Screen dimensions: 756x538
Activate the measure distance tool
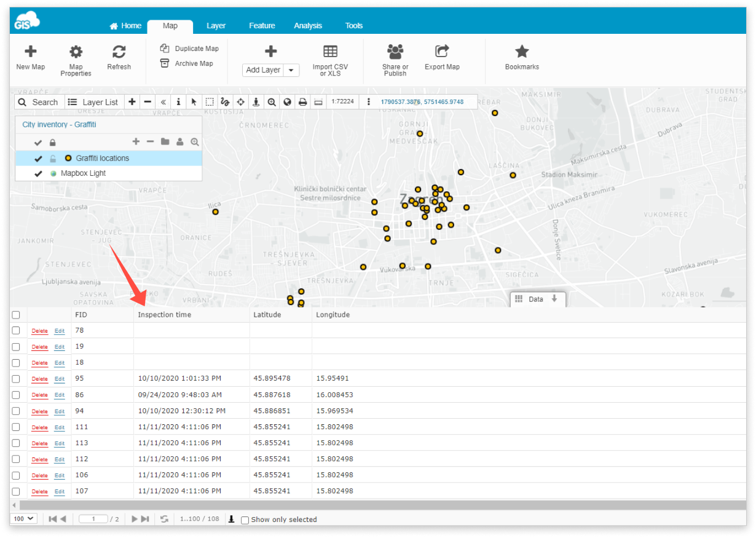coord(318,101)
